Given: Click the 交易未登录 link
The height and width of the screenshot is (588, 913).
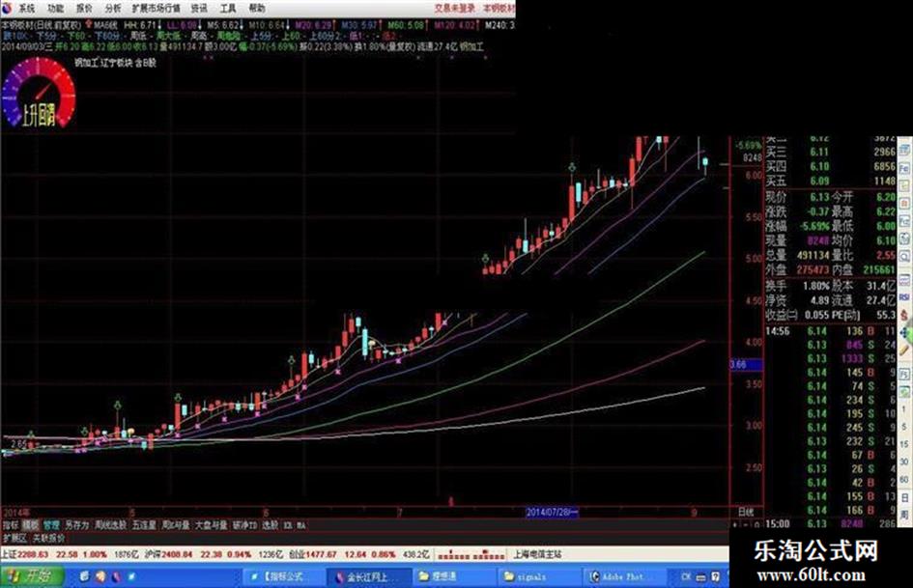Looking at the screenshot, I should pyautogui.click(x=455, y=8).
